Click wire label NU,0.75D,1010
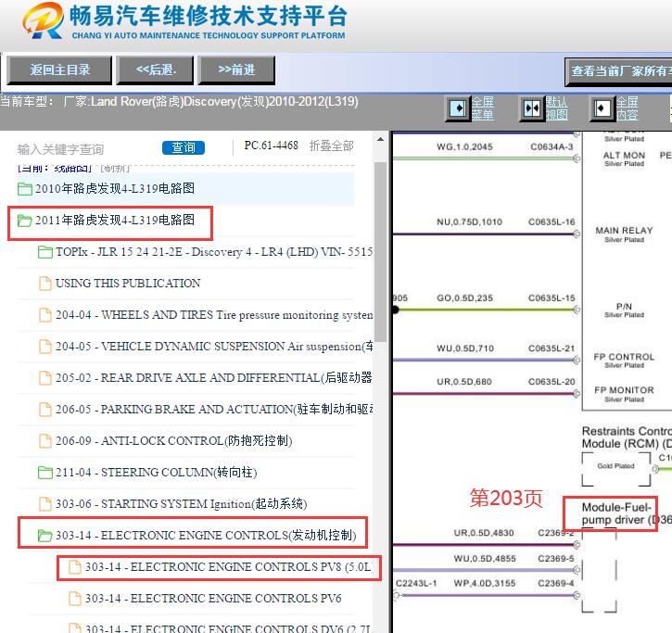672x633 pixels. (469, 222)
